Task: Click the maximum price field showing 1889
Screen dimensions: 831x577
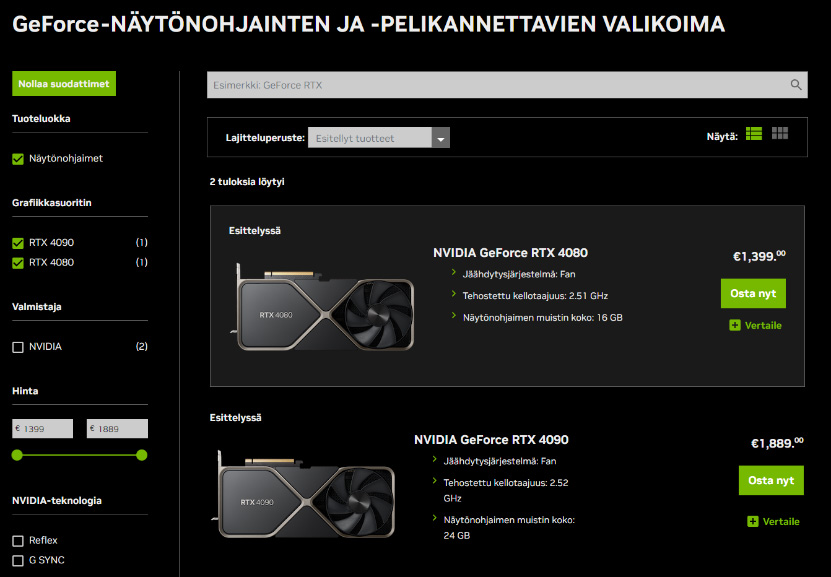Action: (117, 429)
